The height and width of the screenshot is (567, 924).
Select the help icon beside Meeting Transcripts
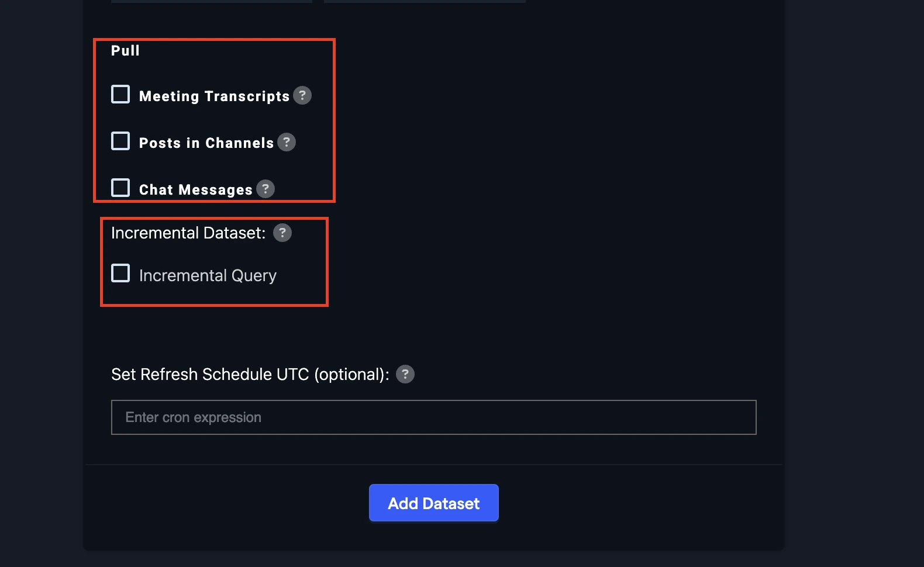pyautogui.click(x=302, y=95)
